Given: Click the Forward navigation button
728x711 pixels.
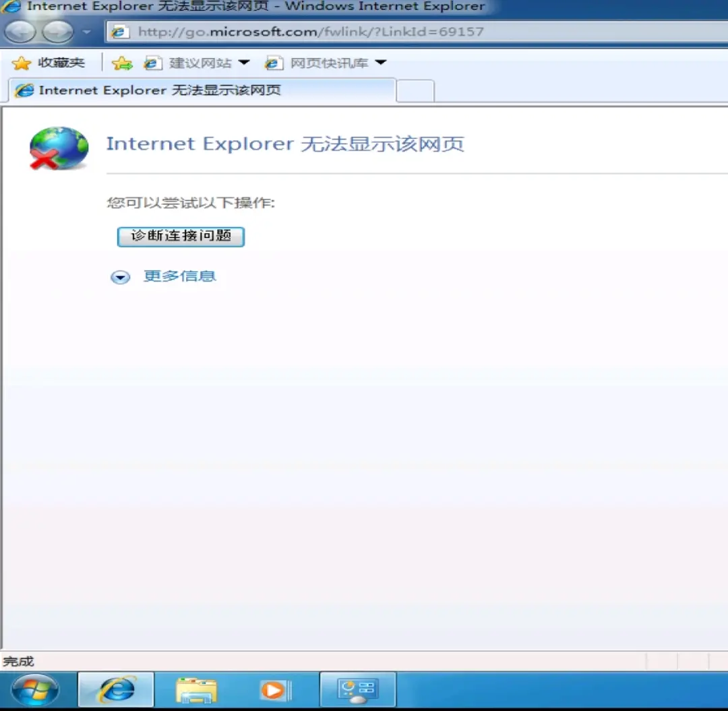Looking at the screenshot, I should pyautogui.click(x=57, y=32).
